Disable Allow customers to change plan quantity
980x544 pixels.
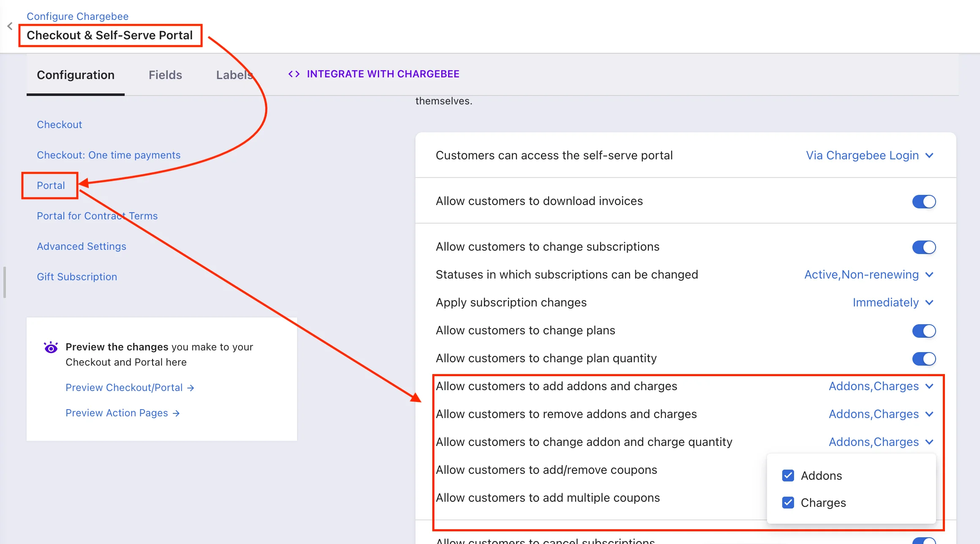click(924, 359)
